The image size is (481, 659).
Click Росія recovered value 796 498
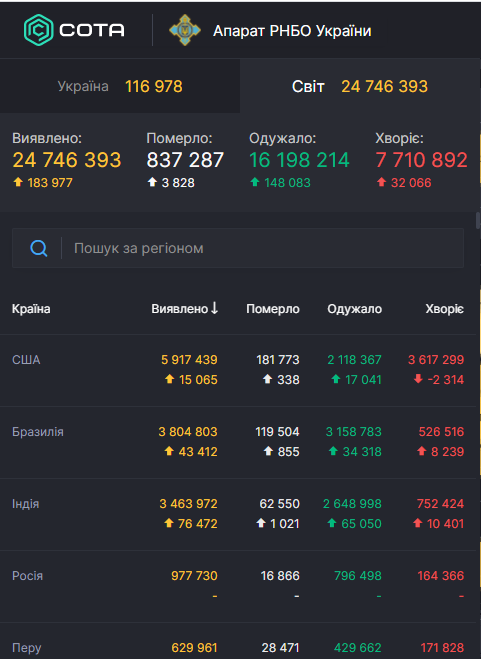click(x=358, y=575)
